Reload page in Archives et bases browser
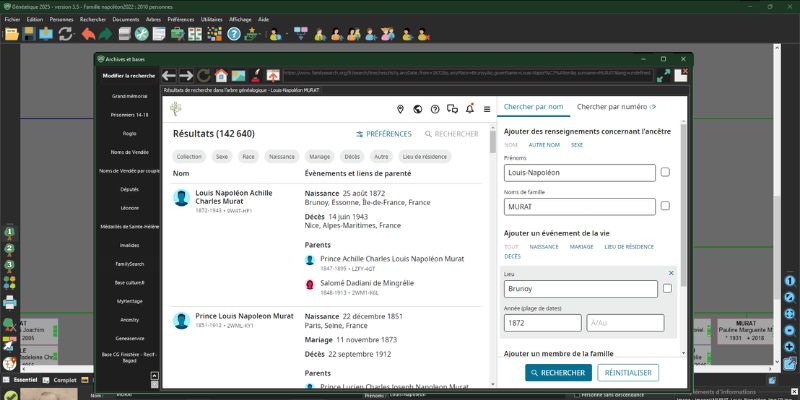The height and width of the screenshot is (400, 800). (204, 76)
